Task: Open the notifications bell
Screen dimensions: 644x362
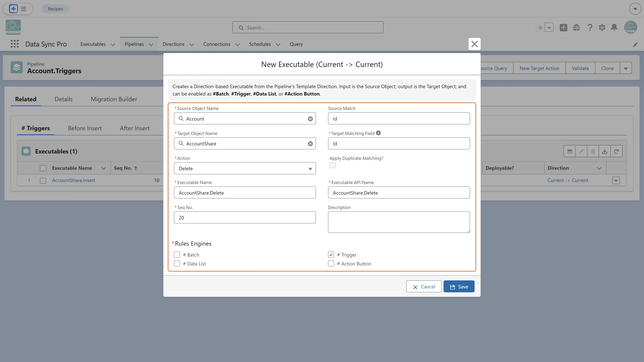Action: 614,28
